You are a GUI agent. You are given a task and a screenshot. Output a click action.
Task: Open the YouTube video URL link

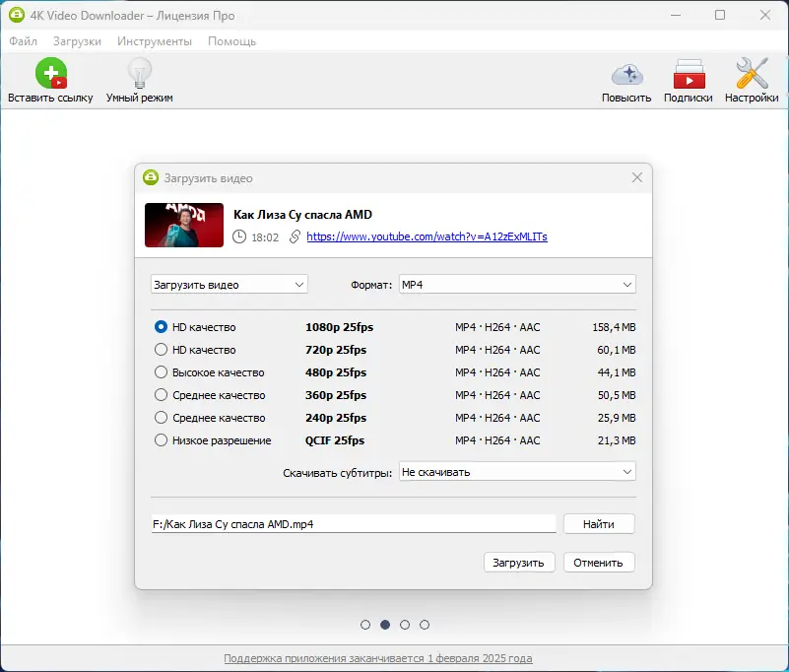(x=427, y=236)
